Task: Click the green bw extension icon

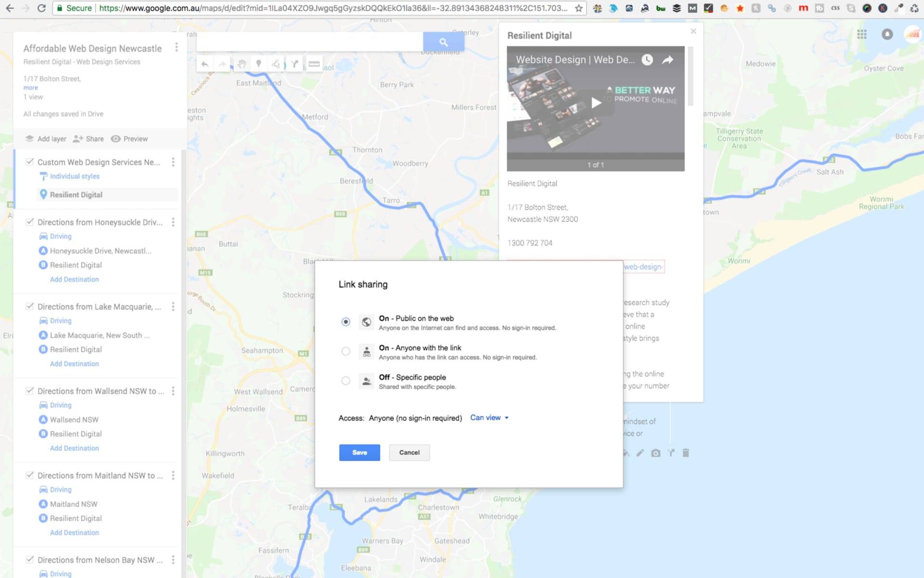Action: pyautogui.click(x=661, y=8)
